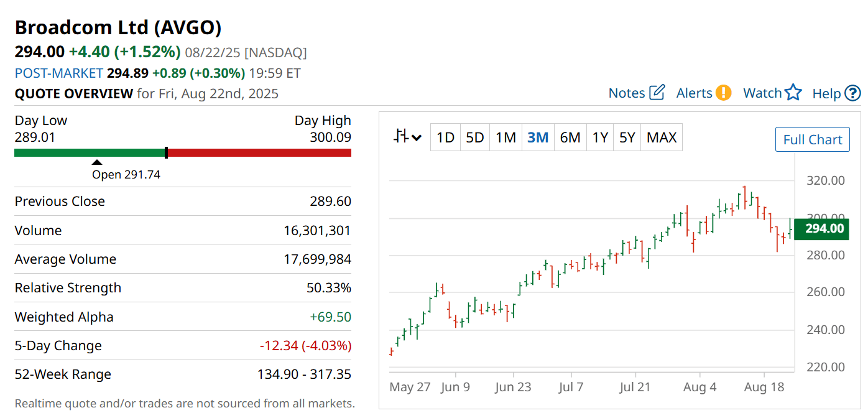Click the Watch star icon
The image size is (868, 418).
click(x=793, y=93)
